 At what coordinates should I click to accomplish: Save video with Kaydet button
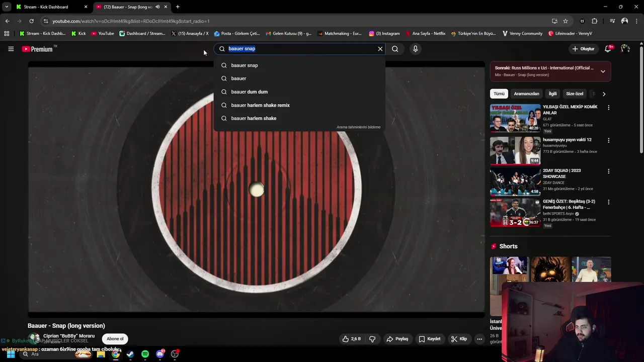click(x=430, y=339)
